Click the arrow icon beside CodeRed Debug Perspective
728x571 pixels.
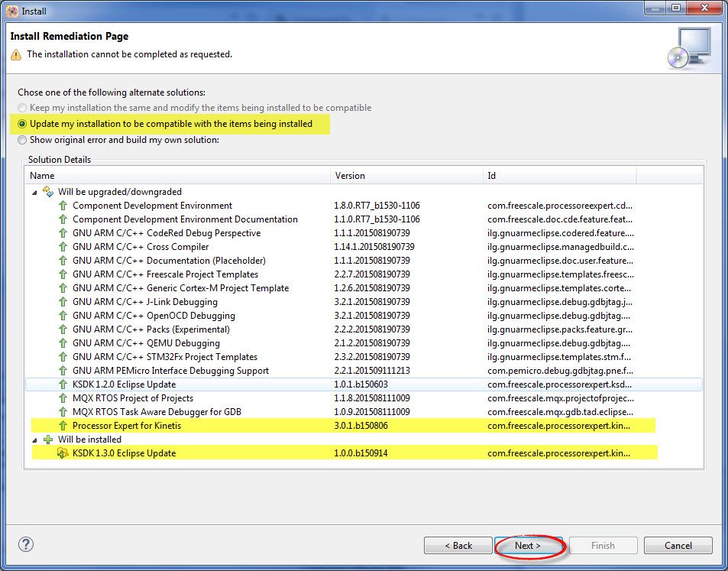[63, 233]
